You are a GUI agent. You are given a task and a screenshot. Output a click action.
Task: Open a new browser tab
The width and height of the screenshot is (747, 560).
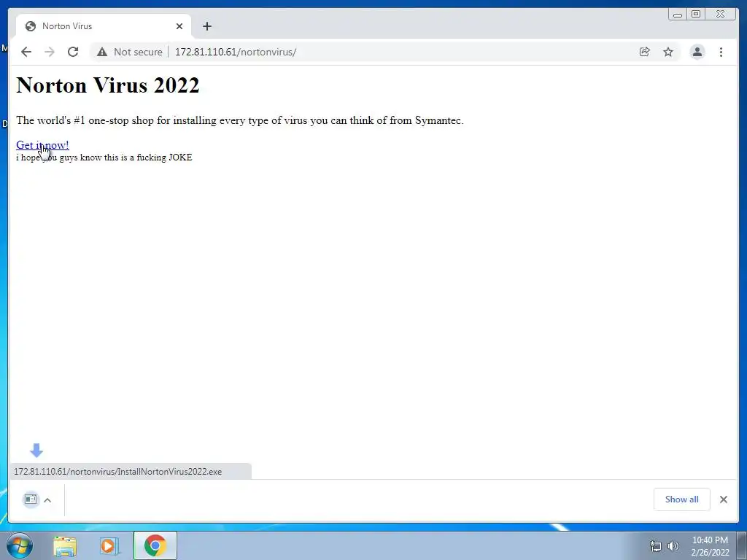206,26
